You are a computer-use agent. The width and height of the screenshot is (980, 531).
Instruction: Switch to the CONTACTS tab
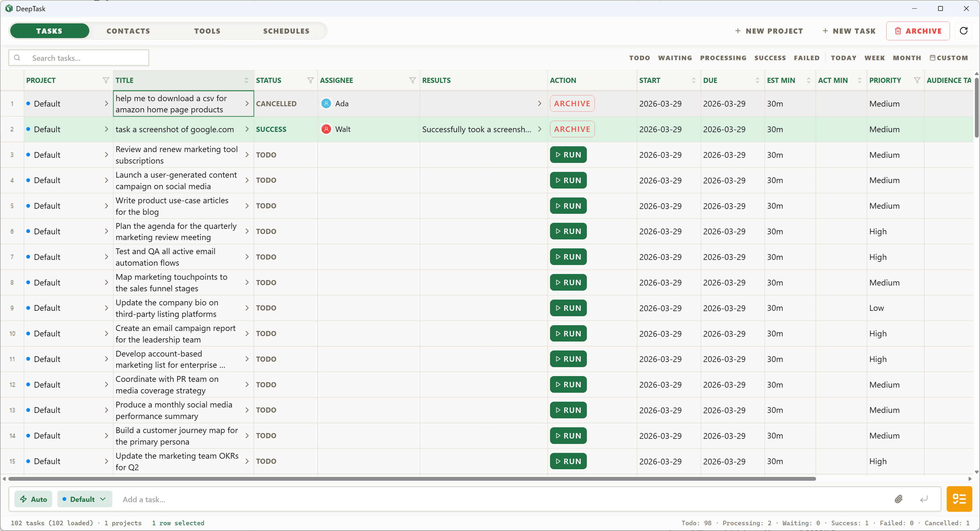[x=128, y=31]
